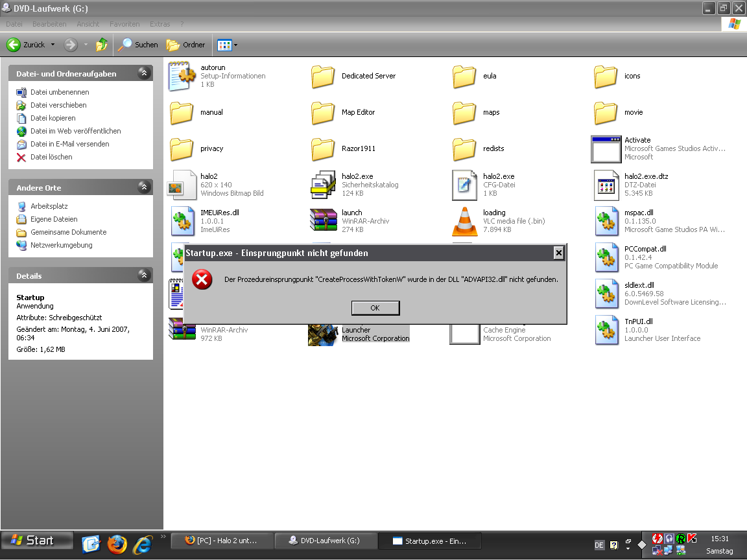
Task: Switch to Startup.exe taskbar button
Action: click(x=430, y=541)
